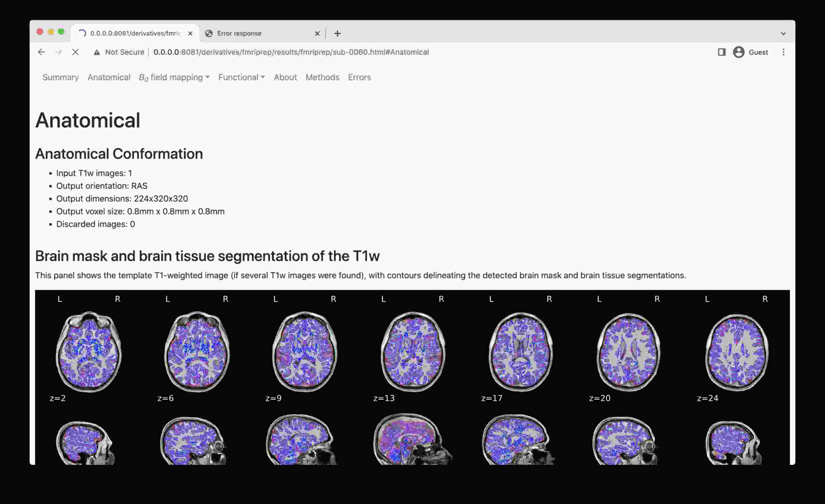
Task: Click 'Input T1w images: 1' text
Action: tap(94, 173)
